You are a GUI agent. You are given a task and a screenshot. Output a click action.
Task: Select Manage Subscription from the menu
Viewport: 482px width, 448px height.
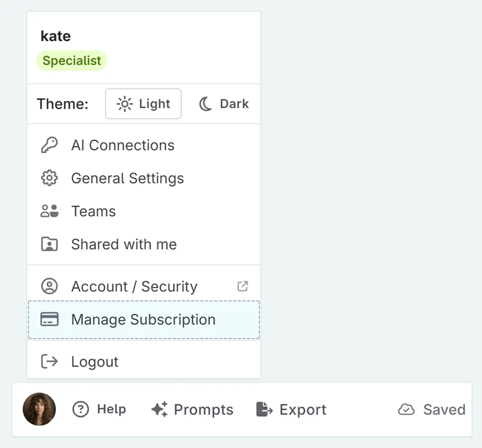[x=143, y=319]
